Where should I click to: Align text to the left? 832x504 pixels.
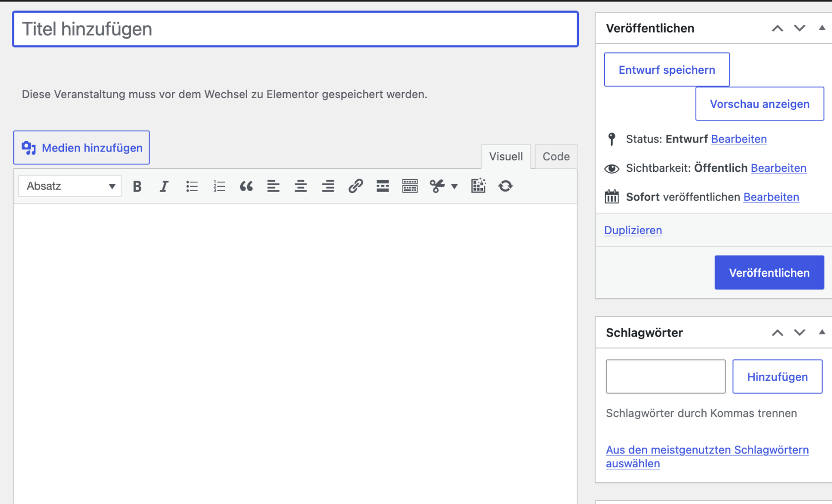(273, 186)
